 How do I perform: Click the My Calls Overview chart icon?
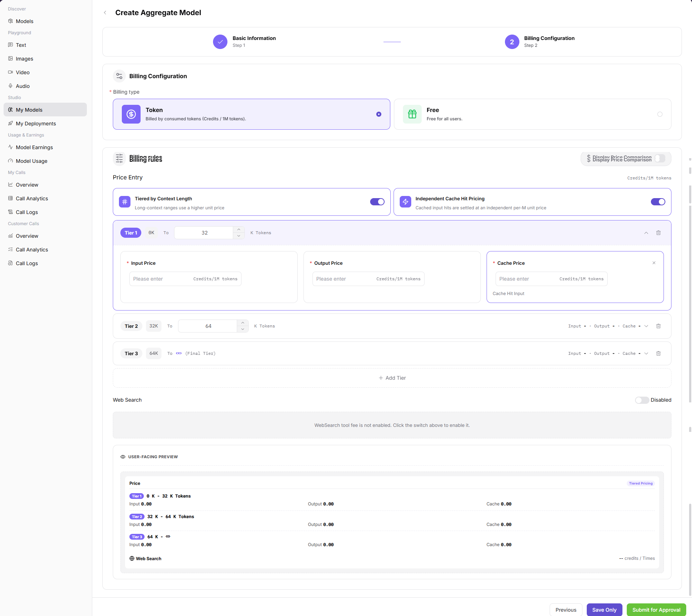pos(10,185)
